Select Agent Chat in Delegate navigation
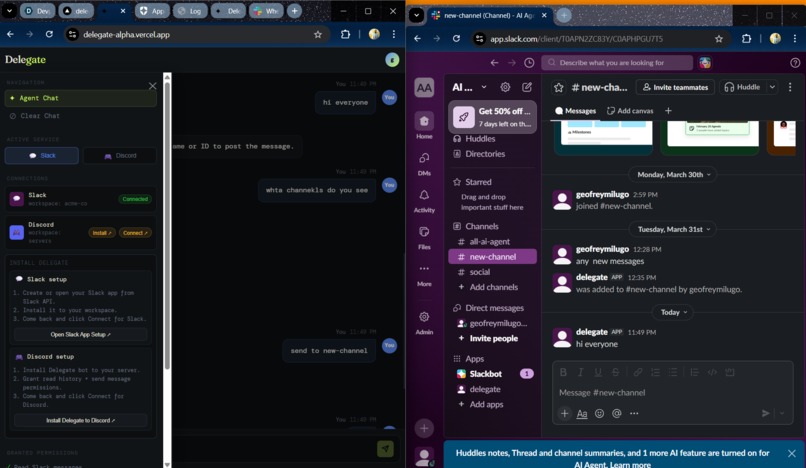 tap(81, 98)
